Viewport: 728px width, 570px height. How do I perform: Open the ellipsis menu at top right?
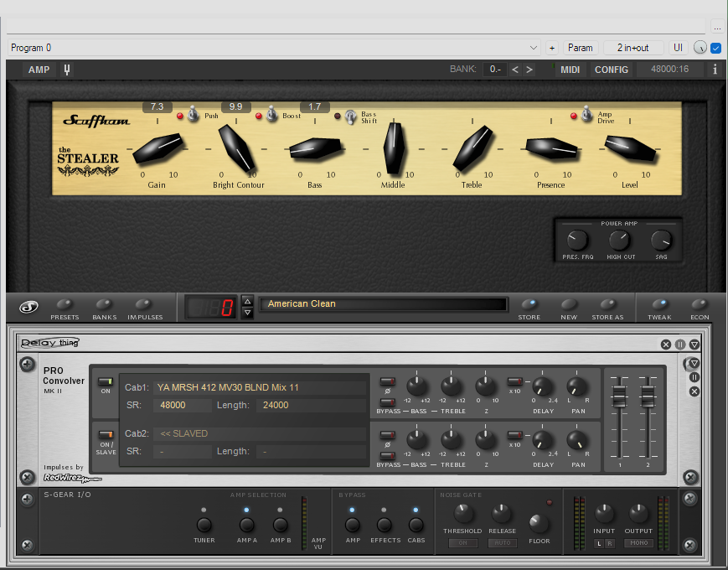click(x=717, y=28)
